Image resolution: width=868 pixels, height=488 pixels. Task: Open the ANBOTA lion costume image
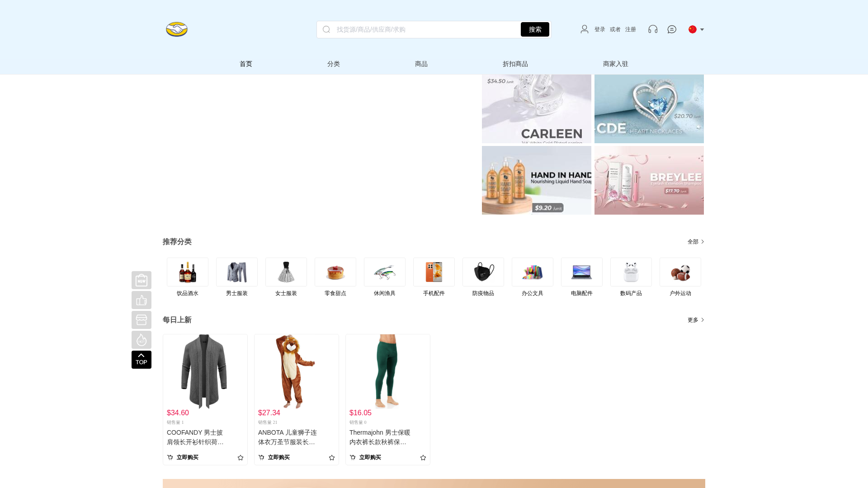(x=297, y=371)
